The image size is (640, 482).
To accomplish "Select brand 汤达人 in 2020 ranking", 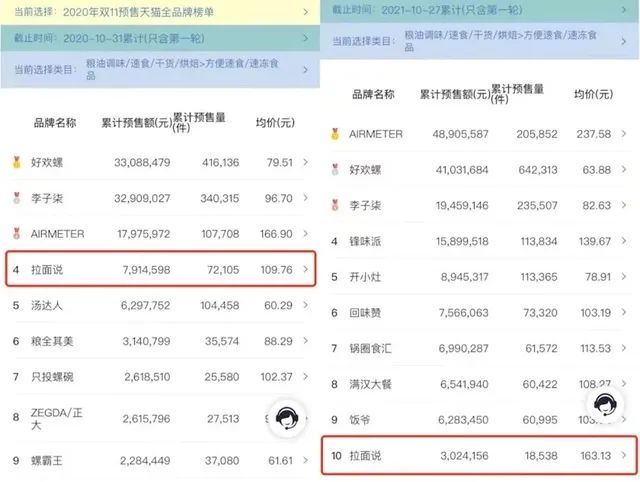I will coord(47,305).
